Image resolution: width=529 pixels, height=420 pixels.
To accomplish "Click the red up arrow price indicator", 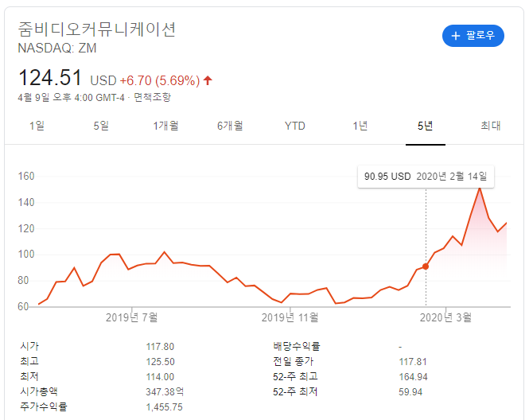I will (x=208, y=80).
